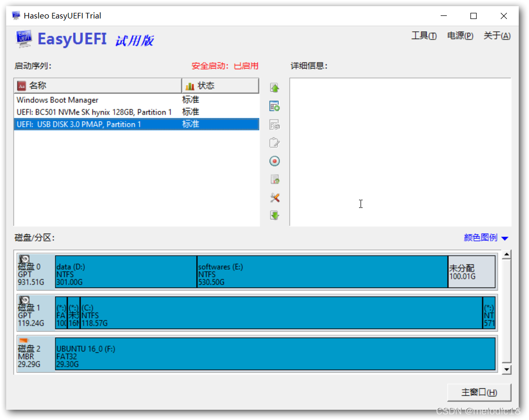Click the disk list scrollbar down arrow
The image size is (529, 420).
coord(506,370)
